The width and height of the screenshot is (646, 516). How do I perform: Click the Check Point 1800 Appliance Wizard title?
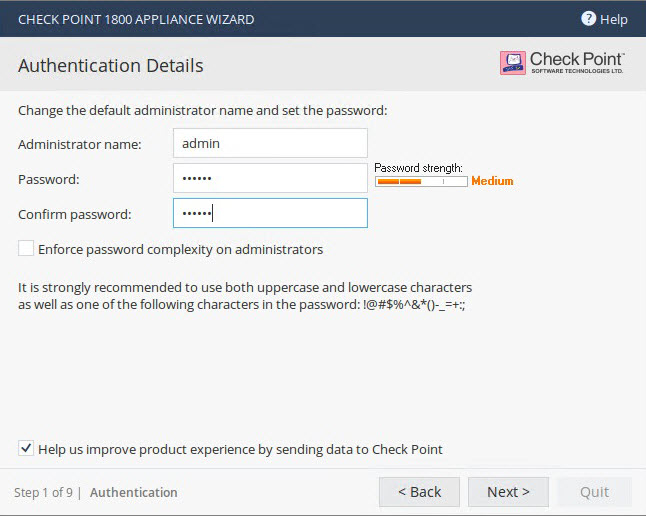(136, 19)
